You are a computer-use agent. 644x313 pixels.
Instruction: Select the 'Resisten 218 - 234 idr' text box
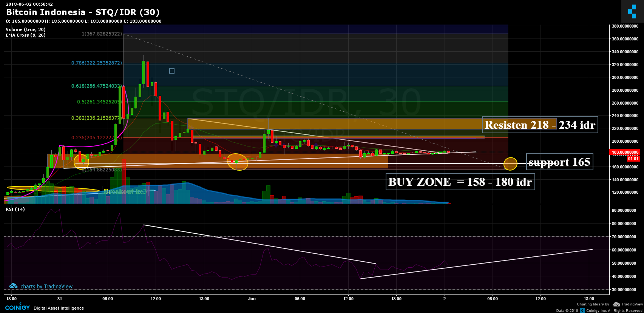tap(540, 125)
